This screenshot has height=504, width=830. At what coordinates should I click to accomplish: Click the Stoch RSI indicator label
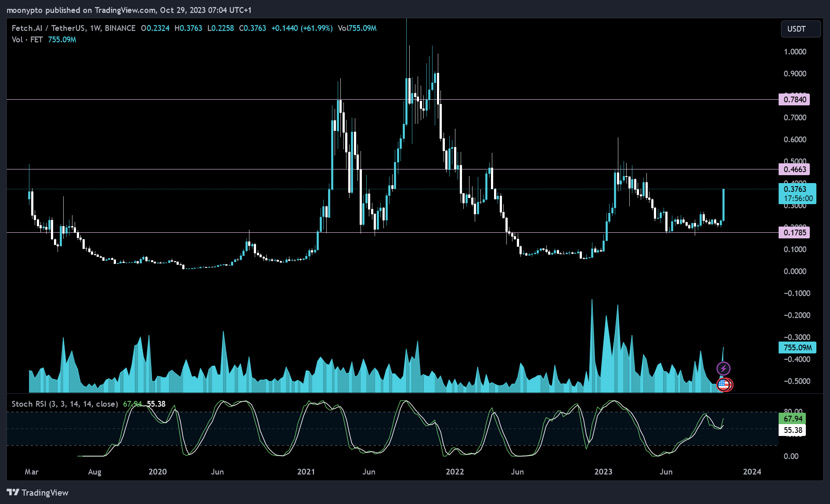[65, 404]
